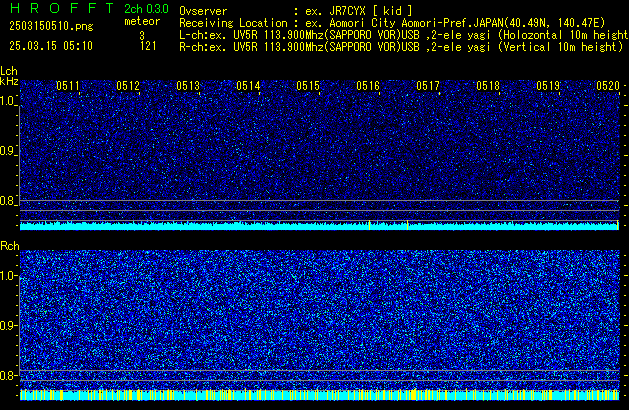
Task: Click the yellow spike below 0516 in Lch level strip
Action: 369,225
